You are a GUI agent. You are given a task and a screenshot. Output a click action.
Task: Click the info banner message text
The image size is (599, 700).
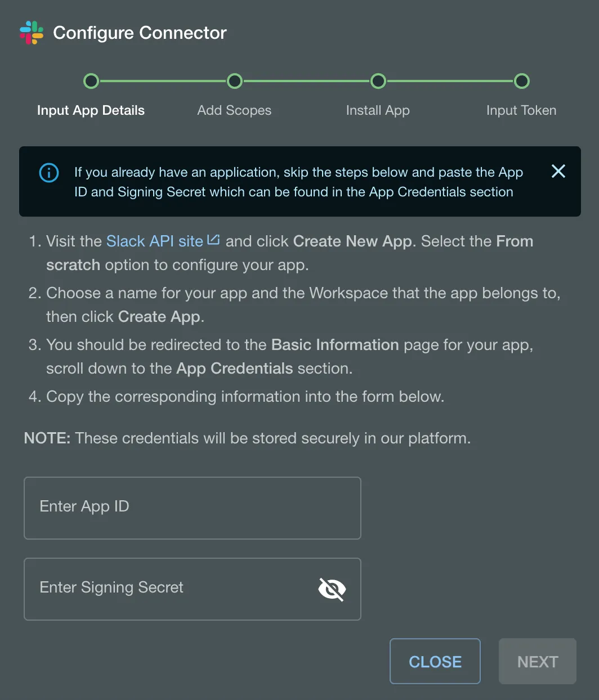click(299, 182)
